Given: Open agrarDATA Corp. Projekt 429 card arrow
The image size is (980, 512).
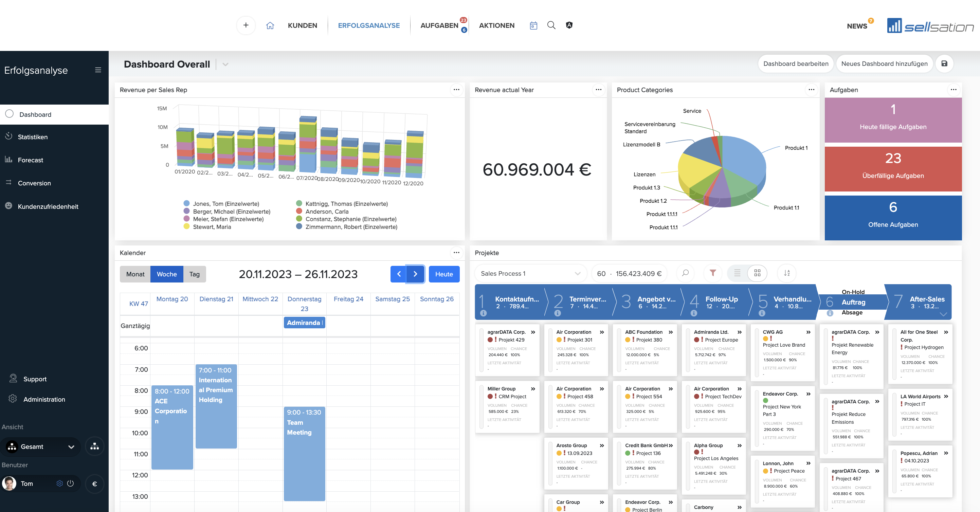Looking at the screenshot, I should click(x=533, y=332).
